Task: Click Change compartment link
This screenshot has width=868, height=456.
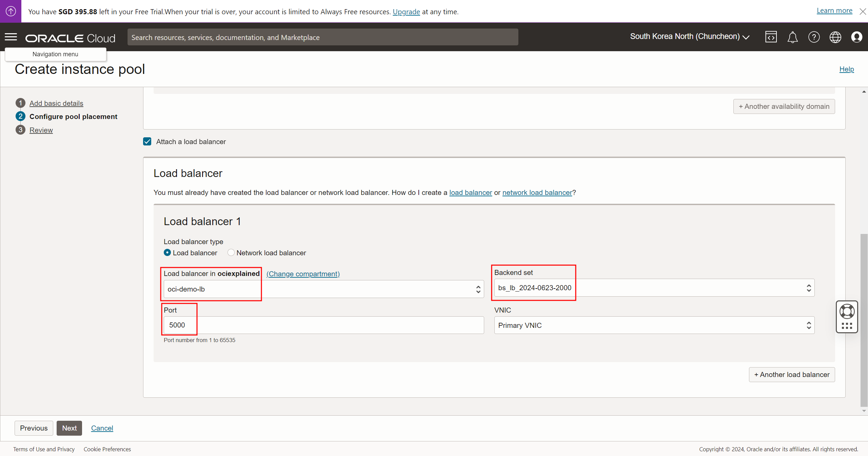Action: 303,274
